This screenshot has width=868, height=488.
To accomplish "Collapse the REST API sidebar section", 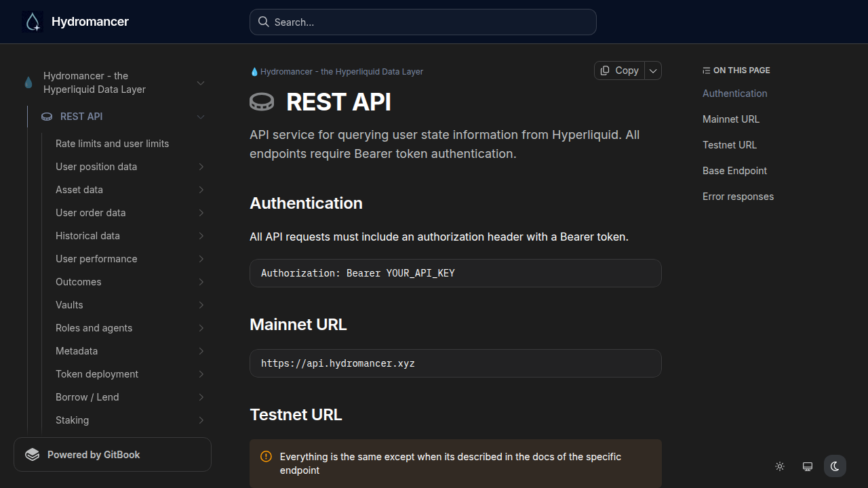I will 201,117.
